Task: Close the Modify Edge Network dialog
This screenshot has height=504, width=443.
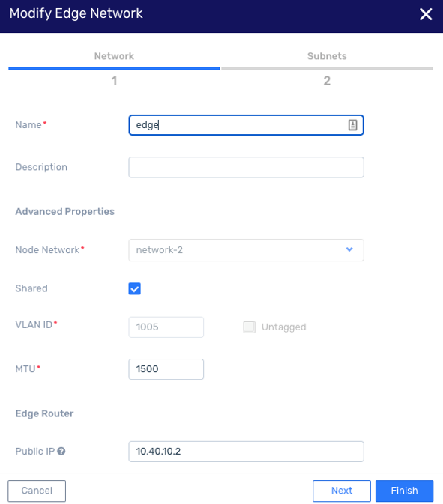Action: [426, 14]
